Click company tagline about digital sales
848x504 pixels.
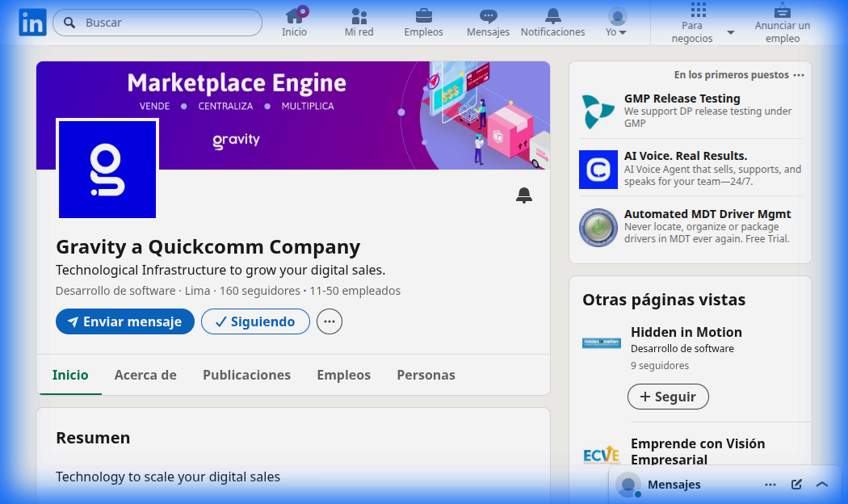220,270
